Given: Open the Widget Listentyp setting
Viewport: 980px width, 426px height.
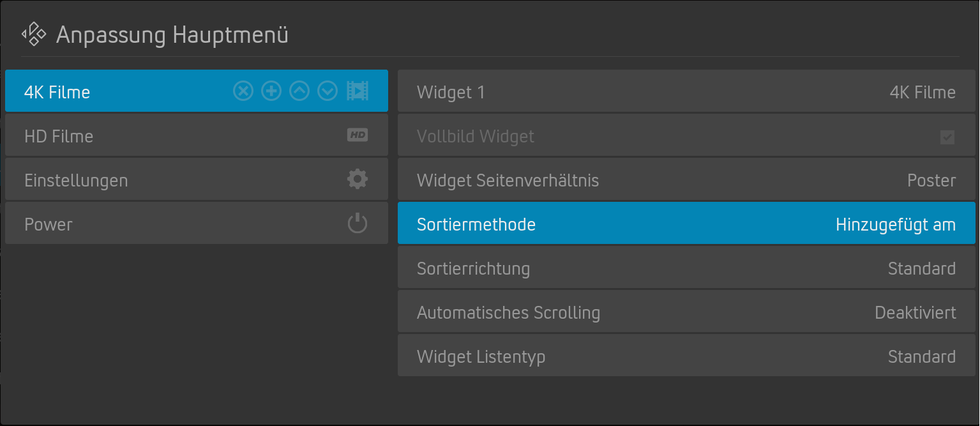Looking at the screenshot, I should [x=686, y=355].
